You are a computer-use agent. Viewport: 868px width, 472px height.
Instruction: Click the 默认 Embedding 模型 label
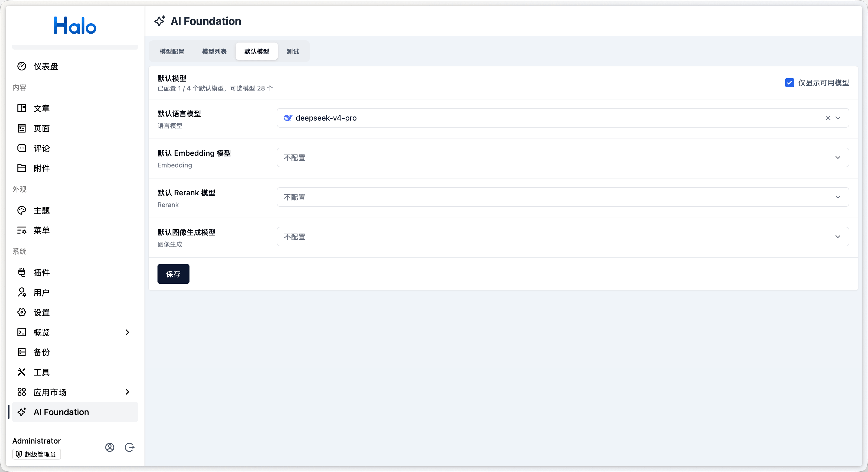click(x=194, y=153)
